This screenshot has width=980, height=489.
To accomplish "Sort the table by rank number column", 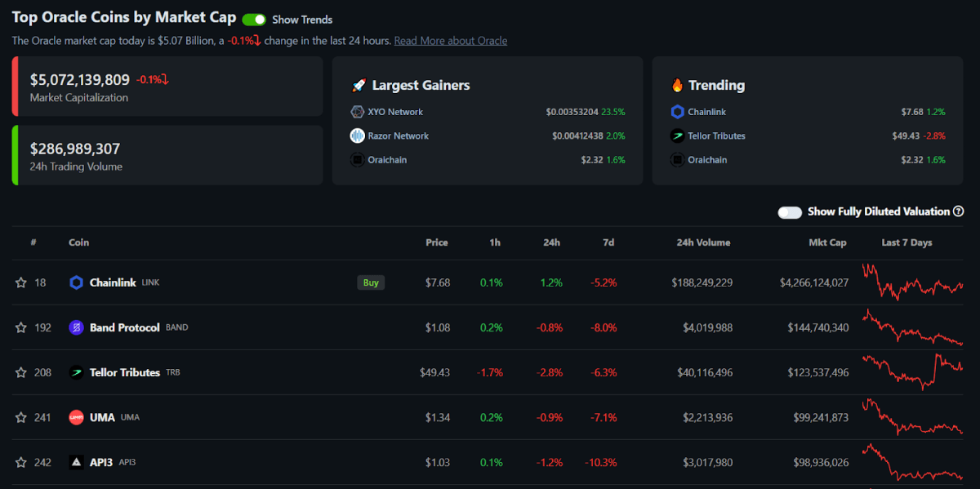I will tap(33, 242).
